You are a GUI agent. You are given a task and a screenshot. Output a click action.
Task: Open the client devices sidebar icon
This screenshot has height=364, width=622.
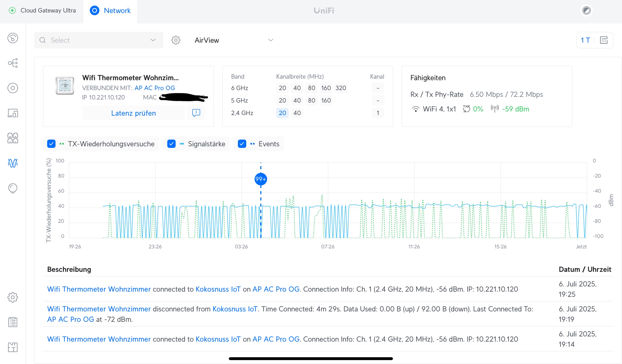[x=13, y=113]
